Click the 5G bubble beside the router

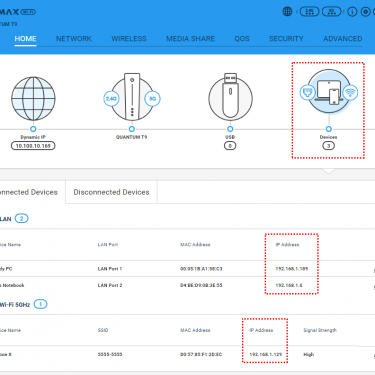pos(152,99)
